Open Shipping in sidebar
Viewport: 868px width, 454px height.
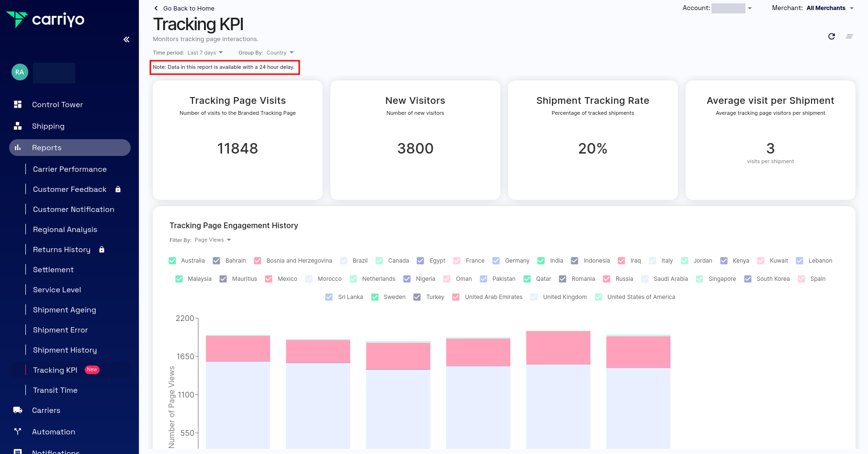coord(48,126)
